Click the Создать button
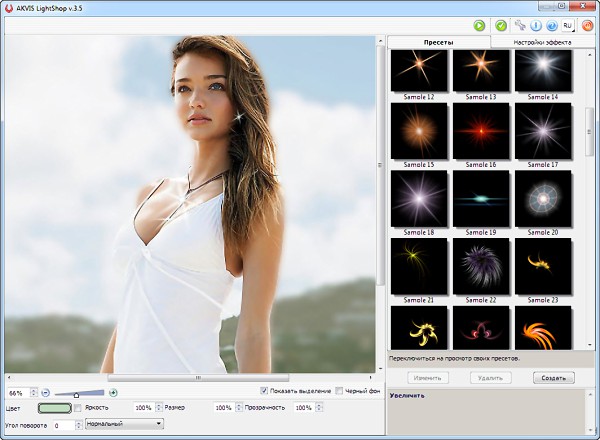Screen dimensions: 600x440 (554, 378)
